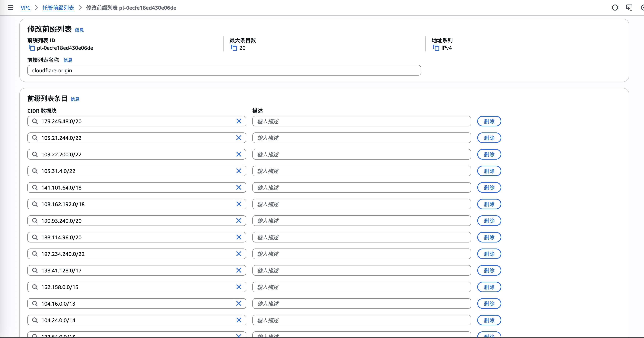
Task: Open 托管前缀列表 breadcrumb link
Action: pos(58,8)
